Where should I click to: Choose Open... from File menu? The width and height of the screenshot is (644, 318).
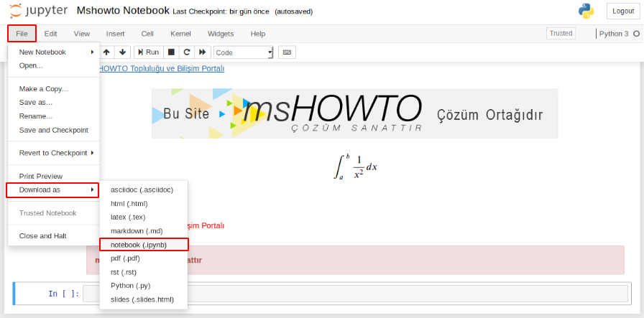[x=54, y=65]
